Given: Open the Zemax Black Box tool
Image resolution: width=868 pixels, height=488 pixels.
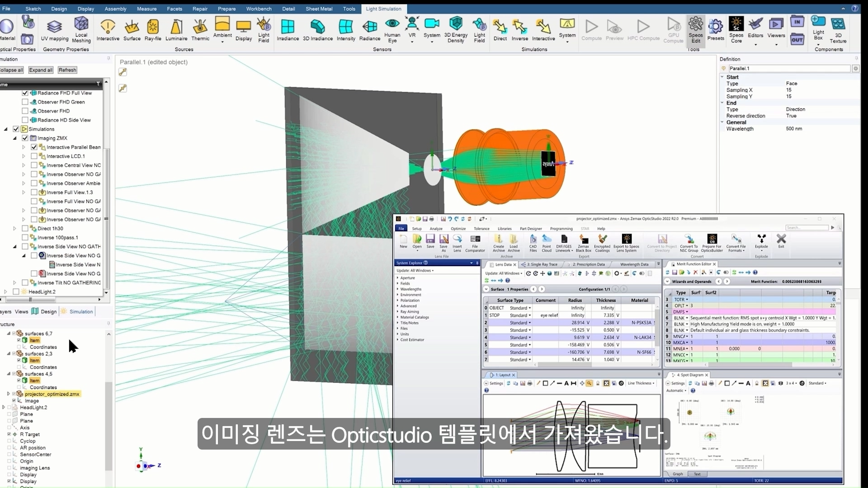Looking at the screenshot, I should click(x=584, y=243).
